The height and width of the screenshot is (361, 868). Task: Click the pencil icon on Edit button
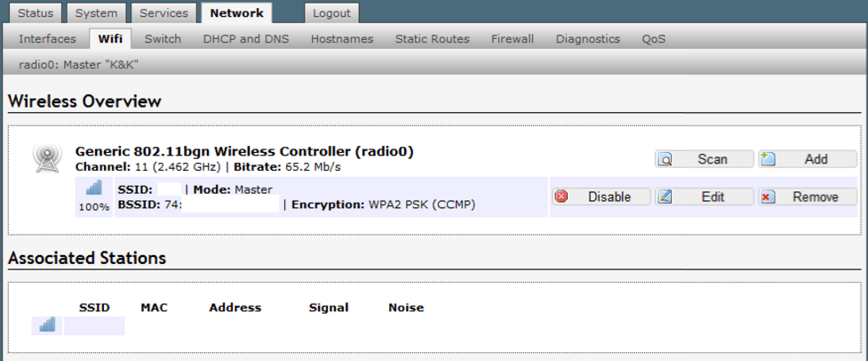click(665, 197)
